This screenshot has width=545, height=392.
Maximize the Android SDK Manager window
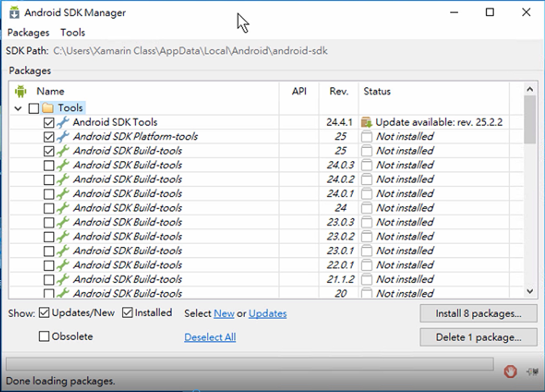pyautogui.click(x=490, y=12)
